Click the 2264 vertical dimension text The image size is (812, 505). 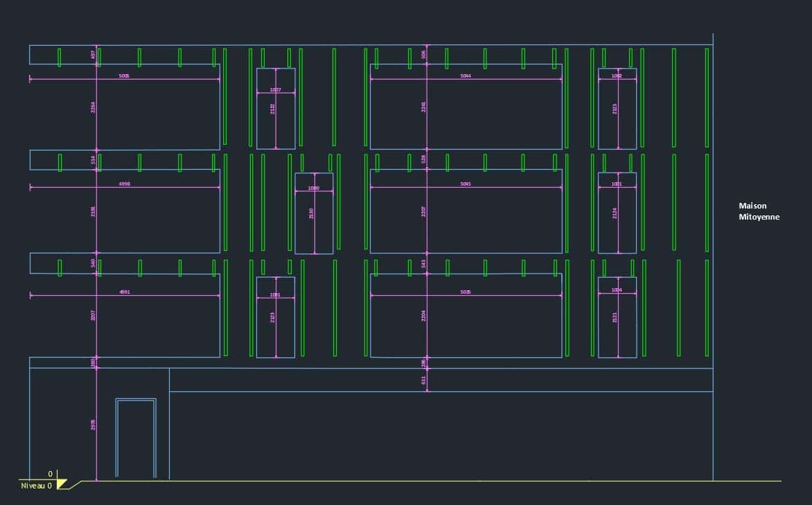pos(93,107)
